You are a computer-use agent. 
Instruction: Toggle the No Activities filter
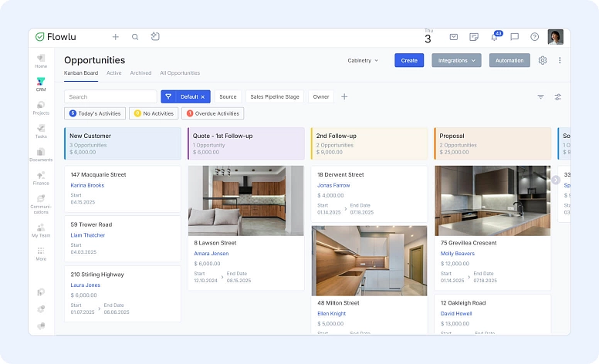coord(153,113)
